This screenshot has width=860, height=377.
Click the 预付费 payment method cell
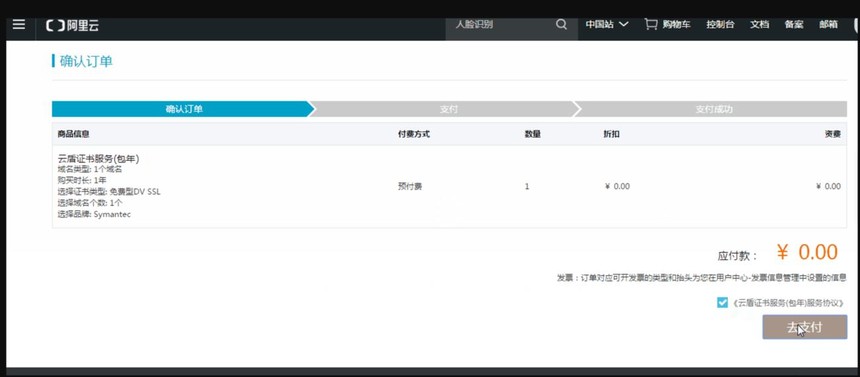pyautogui.click(x=410, y=186)
